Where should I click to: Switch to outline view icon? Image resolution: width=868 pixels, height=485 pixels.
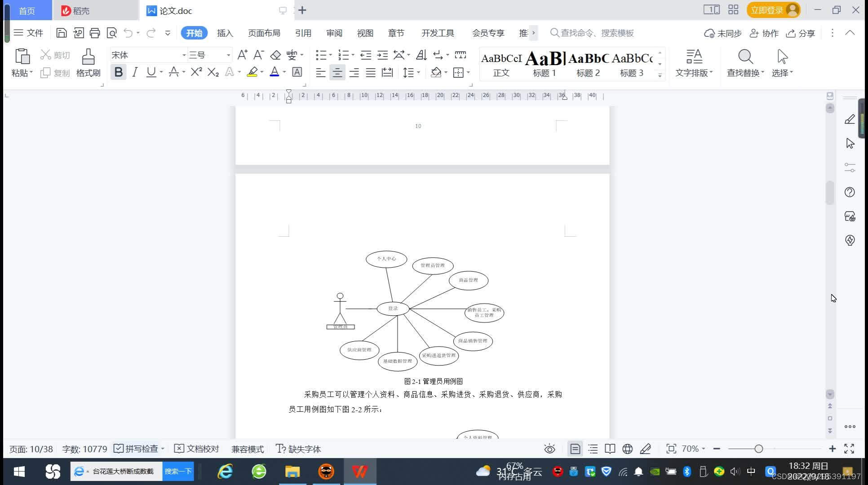point(593,449)
